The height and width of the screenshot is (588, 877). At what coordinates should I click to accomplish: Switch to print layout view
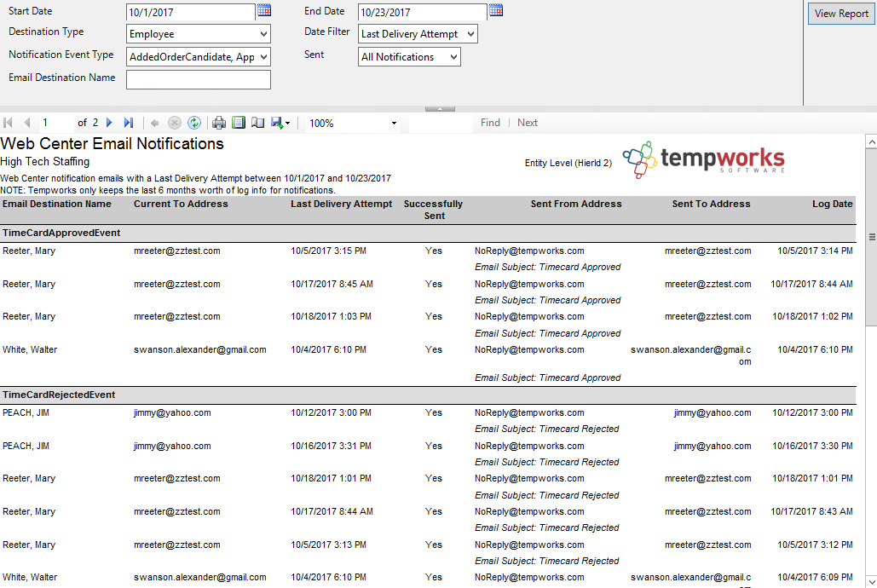coord(239,123)
